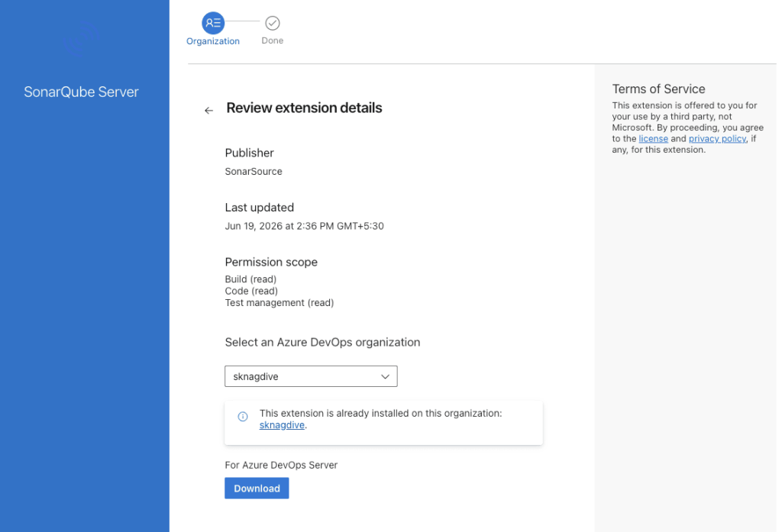Click the Last updated date value
This screenshot has width=782, height=532.
click(x=304, y=226)
